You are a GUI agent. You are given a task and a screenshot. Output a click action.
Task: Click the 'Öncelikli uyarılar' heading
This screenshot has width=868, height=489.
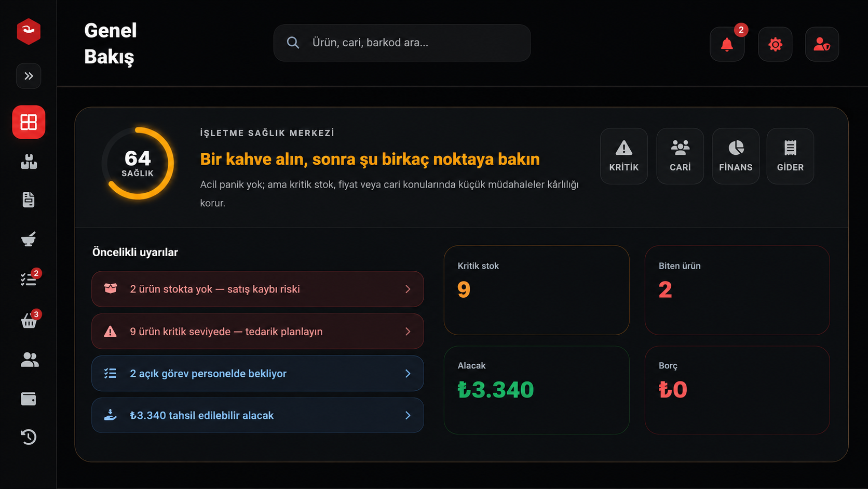(x=135, y=252)
